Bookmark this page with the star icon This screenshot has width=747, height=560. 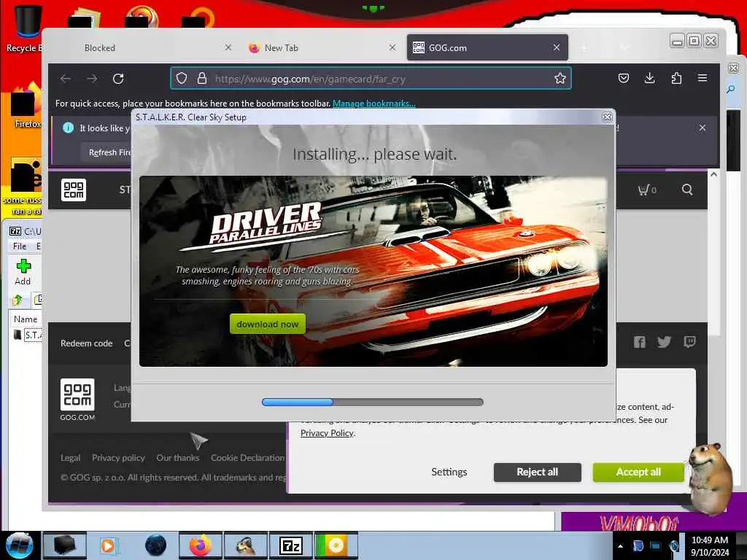[x=560, y=78]
